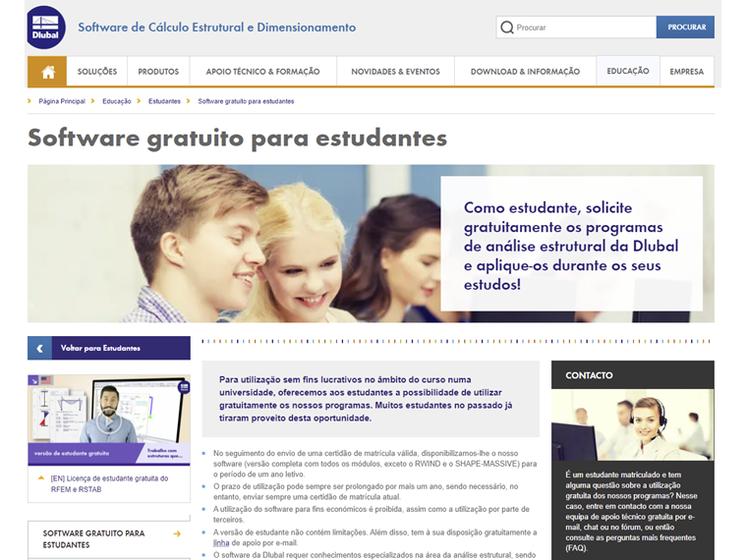Click bullet text 'O prazo de utilização pode sempre'
The image size is (747, 560).
(366, 492)
